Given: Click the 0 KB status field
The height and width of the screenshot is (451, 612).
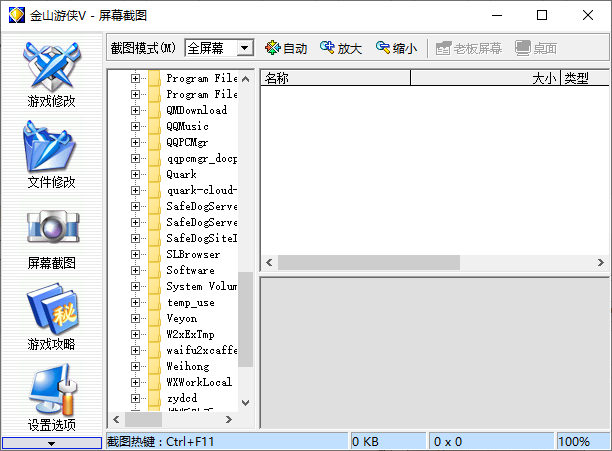Looking at the screenshot, I should pyautogui.click(x=388, y=442).
